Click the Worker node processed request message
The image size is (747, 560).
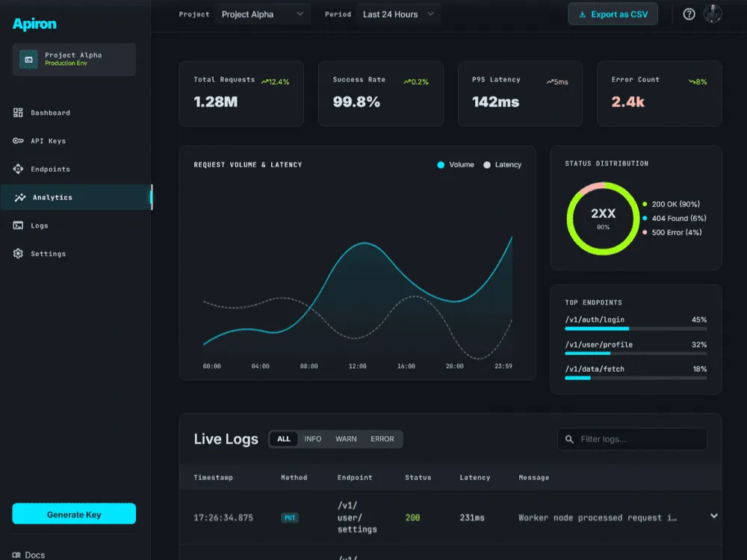598,517
